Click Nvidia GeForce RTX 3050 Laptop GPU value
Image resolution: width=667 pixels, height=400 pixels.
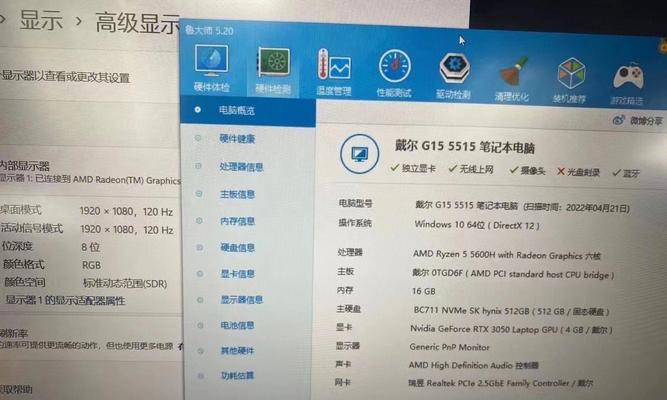[x=511, y=329]
